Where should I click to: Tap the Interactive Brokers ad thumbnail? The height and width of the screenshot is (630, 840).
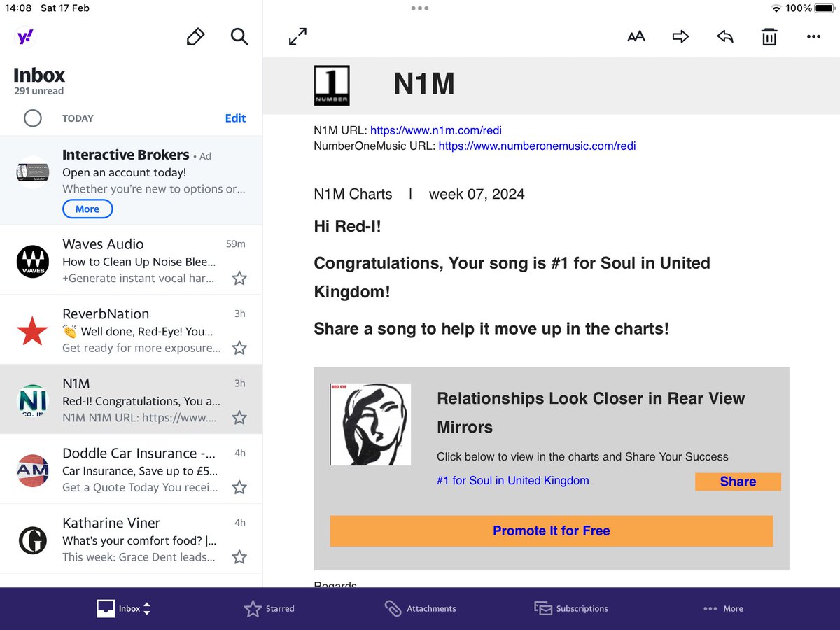33,172
